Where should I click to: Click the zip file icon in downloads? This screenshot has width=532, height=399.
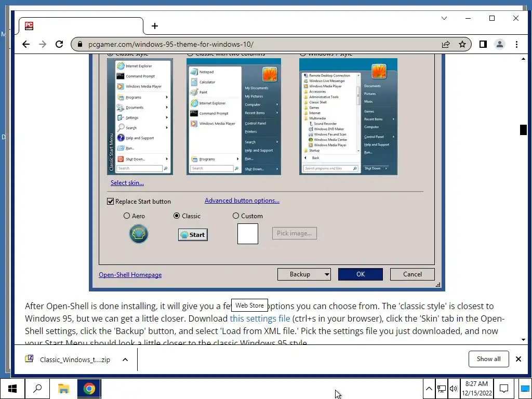point(29,358)
